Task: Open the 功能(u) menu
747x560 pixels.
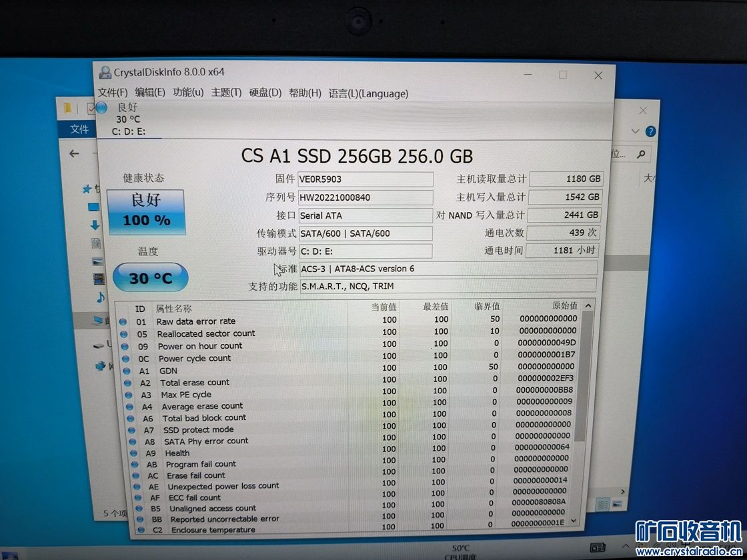Action: point(187,93)
